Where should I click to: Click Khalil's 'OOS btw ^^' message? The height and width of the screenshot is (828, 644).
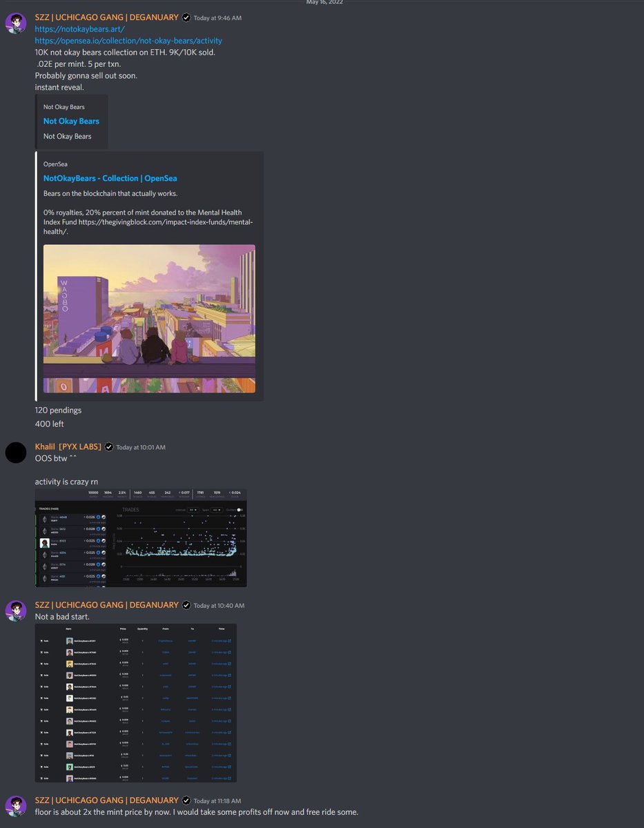[56, 458]
